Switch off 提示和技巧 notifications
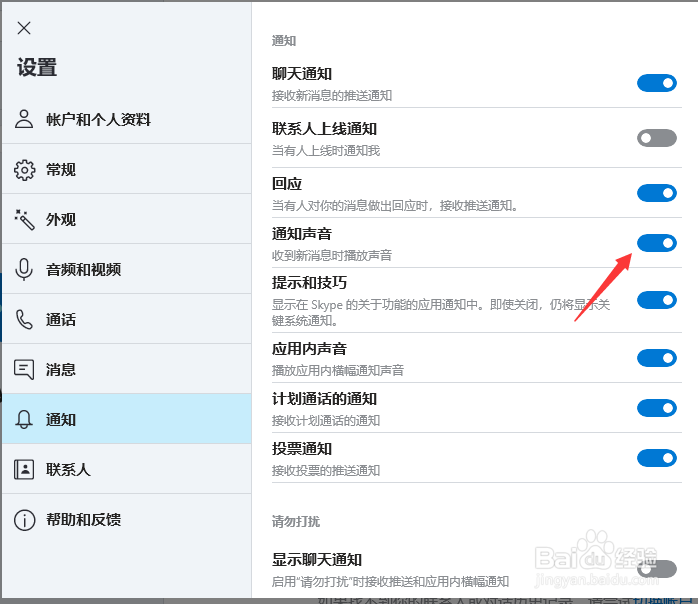Screen dimensions: 698x604 (x=657, y=299)
